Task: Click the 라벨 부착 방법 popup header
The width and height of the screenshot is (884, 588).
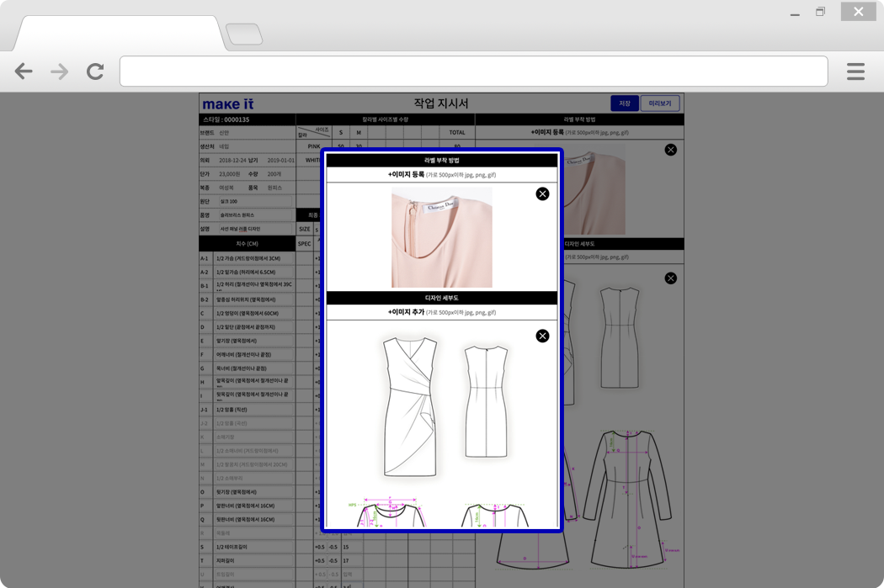Action: (x=442, y=161)
